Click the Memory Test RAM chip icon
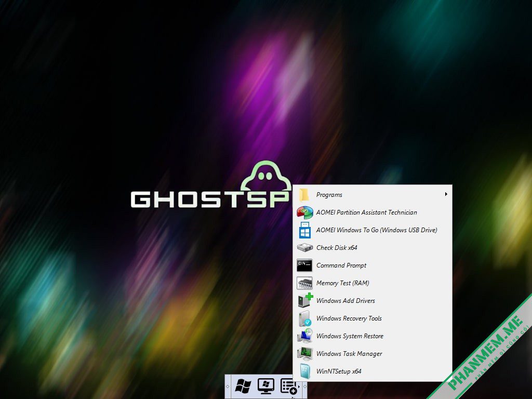This screenshot has width=532, height=399. [x=304, y=283]
